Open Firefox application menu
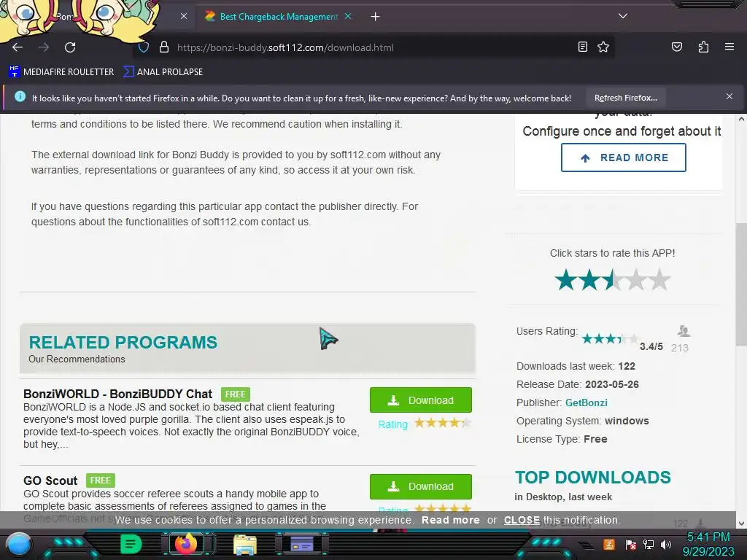Screen dimensions: 747x560 729,47
